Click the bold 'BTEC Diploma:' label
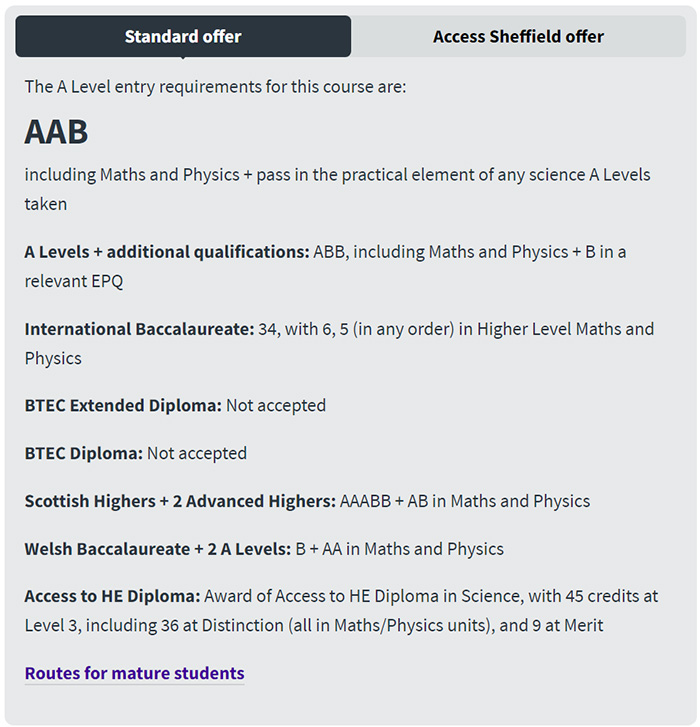The height and width of the screenshot is (727, 700). [x=83, y=453]
